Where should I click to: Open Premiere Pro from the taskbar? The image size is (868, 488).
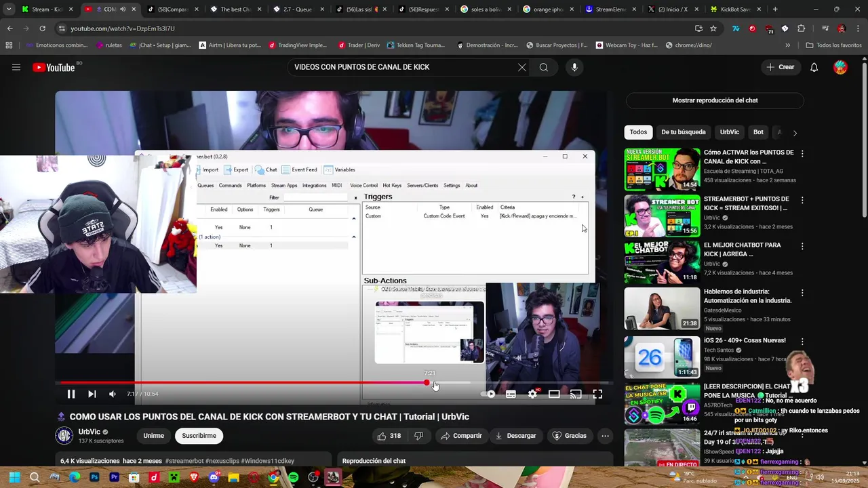pos(114,477)
